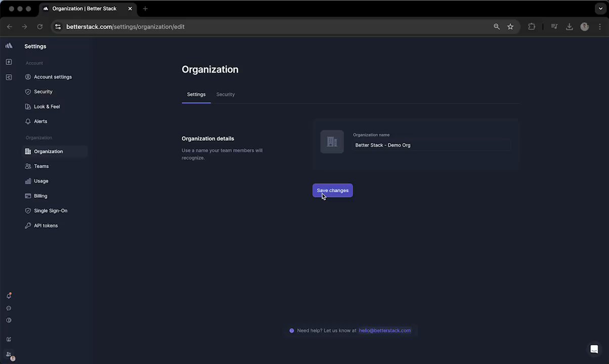
Task: Email hello@betterstack.com support link
Action: point(385,331)
